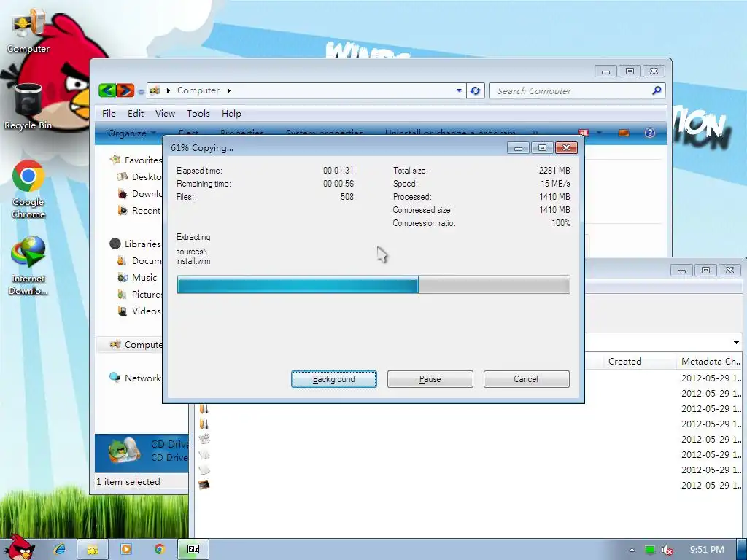Click the CD Drive Angry Bird icon
The height and width of the screenshot is (560, 747).
coord(123,451)
